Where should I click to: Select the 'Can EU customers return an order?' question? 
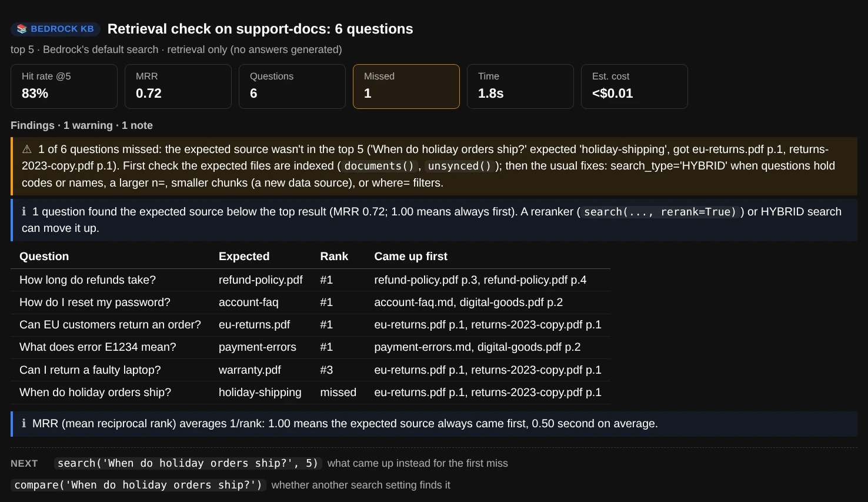coord(110,325)
